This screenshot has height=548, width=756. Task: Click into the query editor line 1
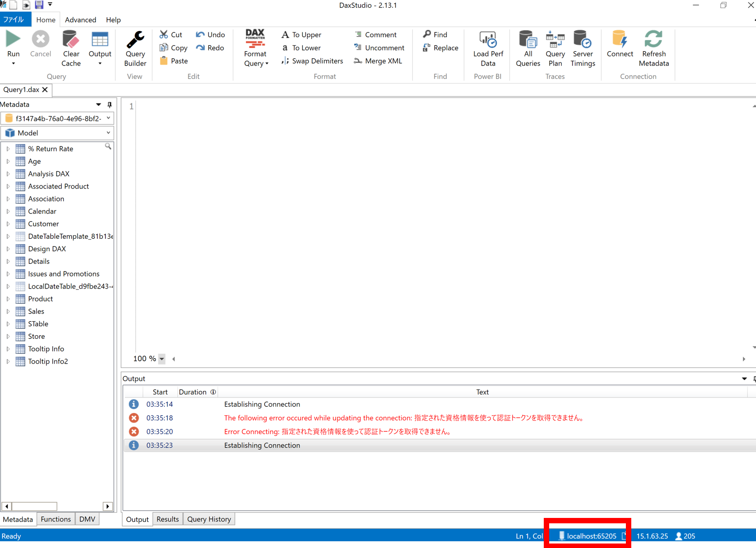pos(444,106)
